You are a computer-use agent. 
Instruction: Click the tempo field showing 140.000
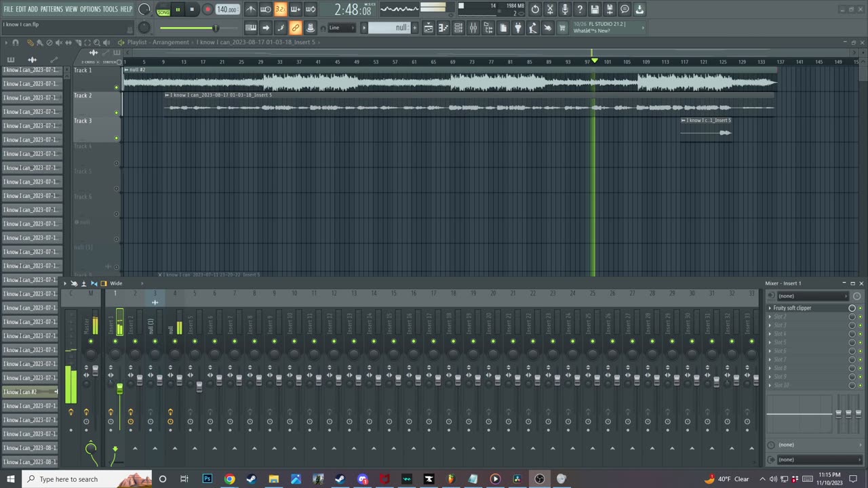[x=227, y=9]
